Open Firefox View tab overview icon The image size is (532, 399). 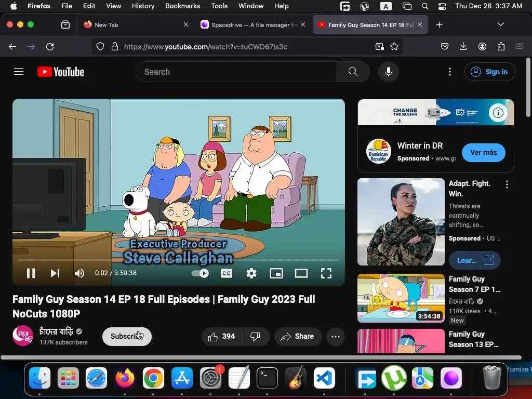click(65, 25)
